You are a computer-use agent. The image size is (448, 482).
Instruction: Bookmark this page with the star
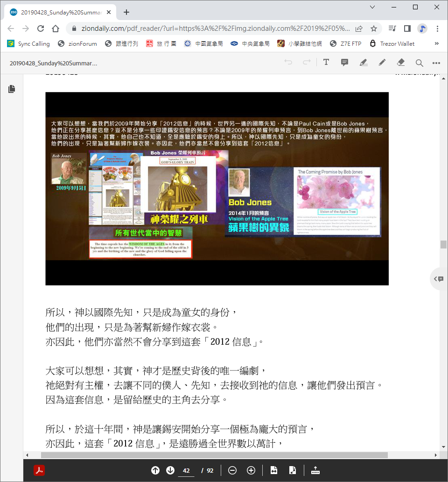coord(373,28)
